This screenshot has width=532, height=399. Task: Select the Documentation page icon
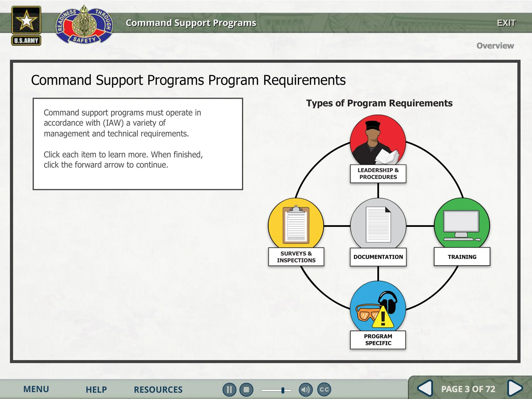click(378, 223)
